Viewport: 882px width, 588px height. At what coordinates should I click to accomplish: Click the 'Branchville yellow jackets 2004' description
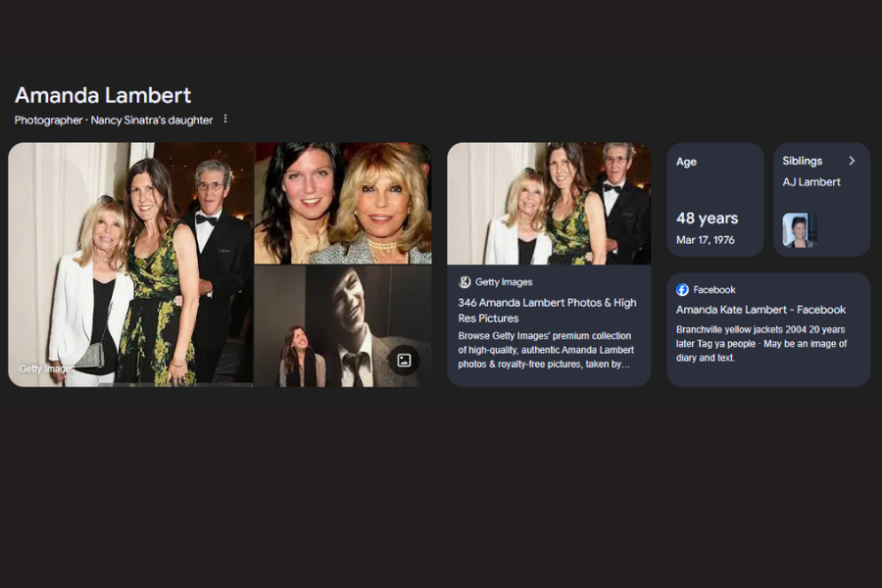tap(761, 343)
